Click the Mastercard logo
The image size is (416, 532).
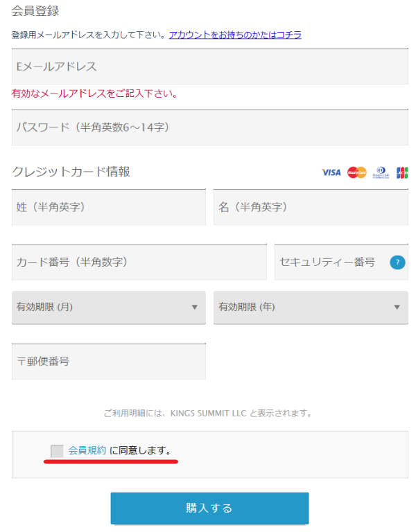tap(356, 172)
